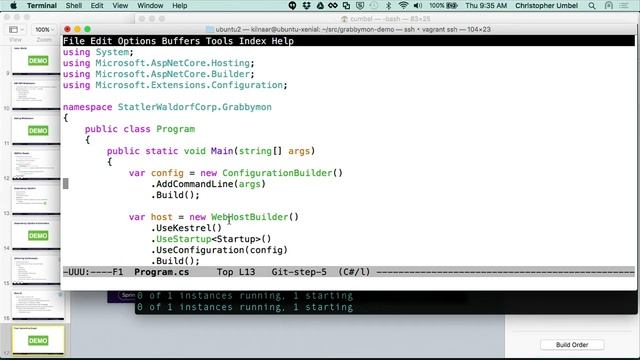Open Emacs File menu

74,41
